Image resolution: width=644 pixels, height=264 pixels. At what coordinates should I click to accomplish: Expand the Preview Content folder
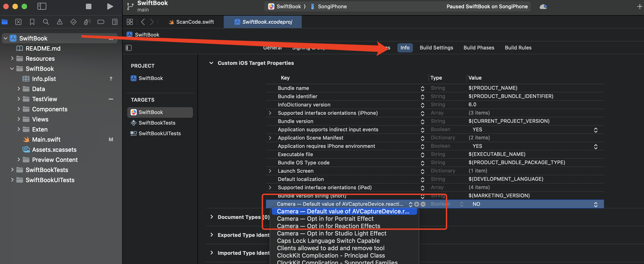(19, 159)
